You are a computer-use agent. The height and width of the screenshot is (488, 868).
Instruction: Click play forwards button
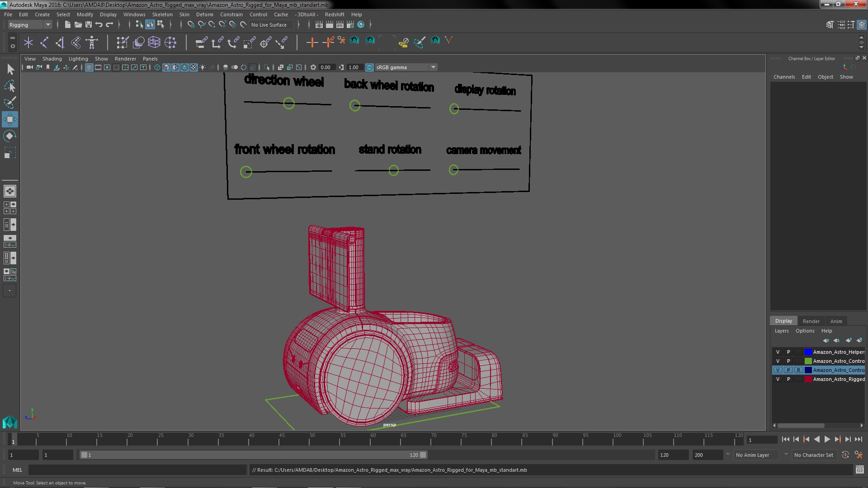tap(827, 439)
